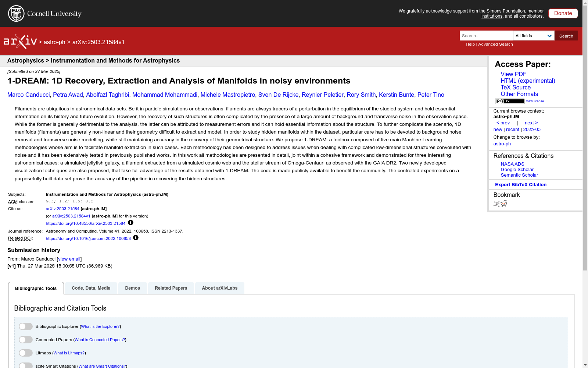Viewport: 588px width, 368px height.
Task: Switch to Code, Data, Media tab
Action: click(x=91, y=288)
